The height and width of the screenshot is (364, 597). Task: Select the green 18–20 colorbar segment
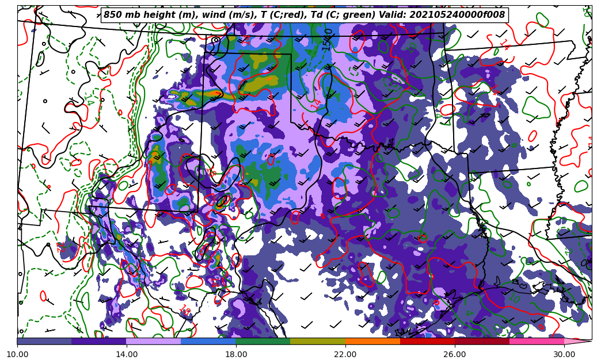(x=263, y=341)
